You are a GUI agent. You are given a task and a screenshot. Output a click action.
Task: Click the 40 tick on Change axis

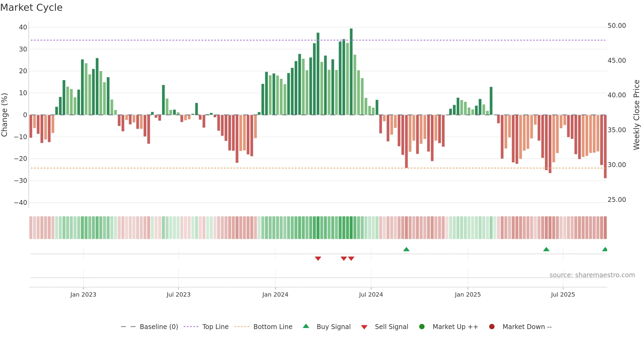pyautogui.click(x=23, y=27)
